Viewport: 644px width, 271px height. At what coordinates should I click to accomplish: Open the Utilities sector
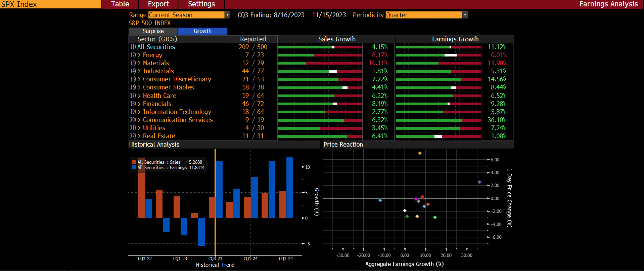tap(154, 128)
